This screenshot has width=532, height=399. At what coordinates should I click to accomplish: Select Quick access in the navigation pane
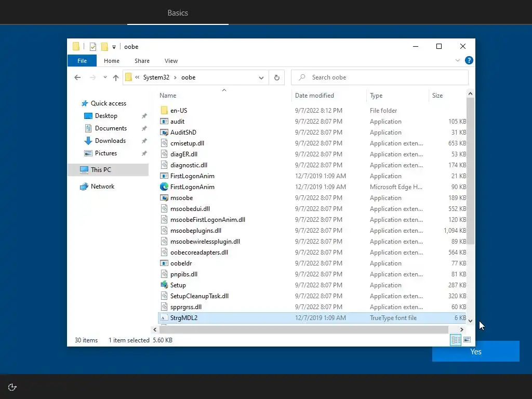pos(108,103)
